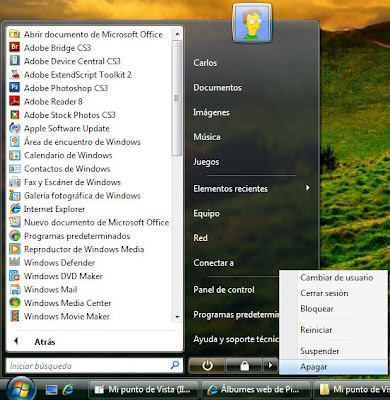
Task: Open Ayuda y soporte técnico
Action: pyautogui.click(x=236, y=339)
